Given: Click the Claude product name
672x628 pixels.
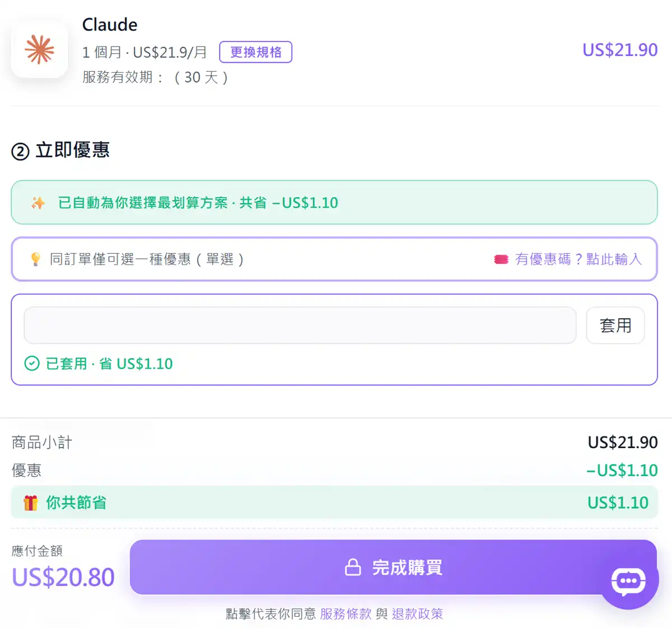Looking at the screenshot, I should [110, 25].
